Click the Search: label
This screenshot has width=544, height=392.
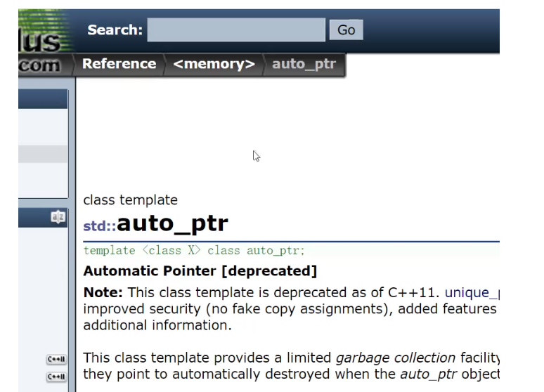coord(115,30)
